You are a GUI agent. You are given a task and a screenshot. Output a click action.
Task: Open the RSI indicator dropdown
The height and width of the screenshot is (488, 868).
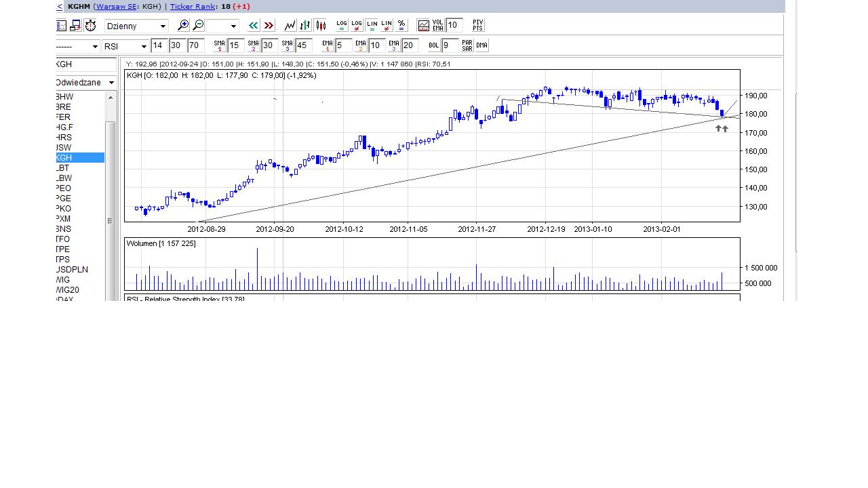tap(126, 47)
